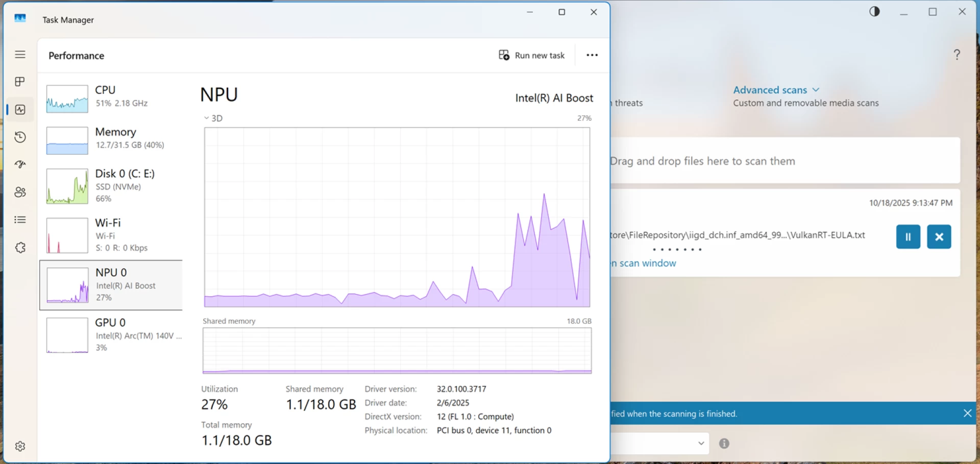The width and height of the screenshot is (980, 464).
Task: Select the Memory performance entry
Action: pyautogui.click(x=111, y=140)
